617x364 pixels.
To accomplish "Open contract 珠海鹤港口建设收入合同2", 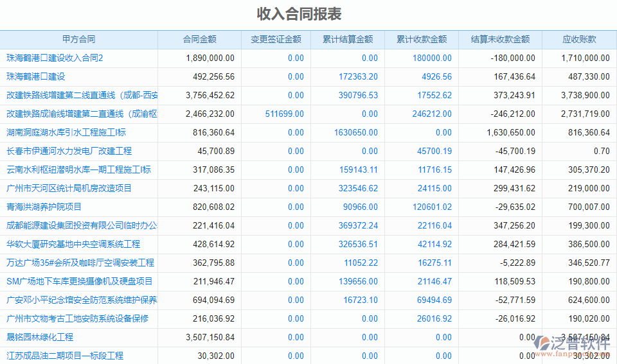I will tap(55, 58).
